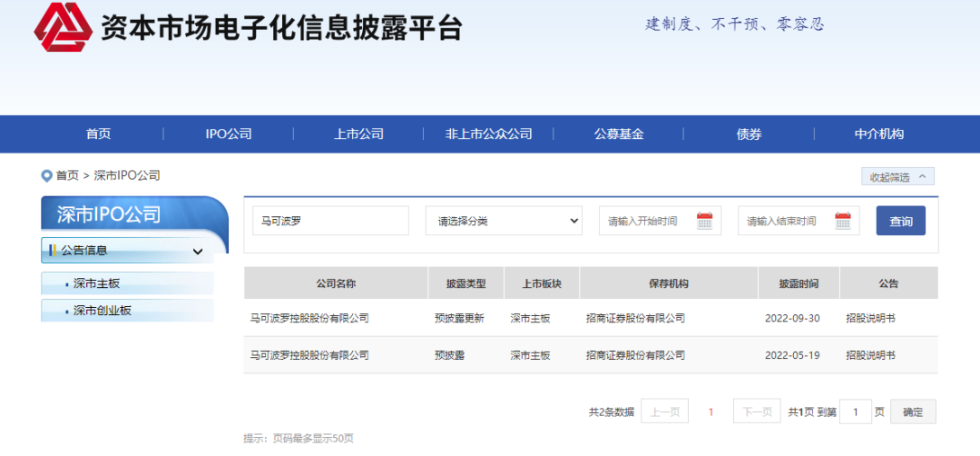The height and width of the screenshot is (456, 980).
Task: Click company name in 2022-05-19 row
Action: [x=309, y=355]
